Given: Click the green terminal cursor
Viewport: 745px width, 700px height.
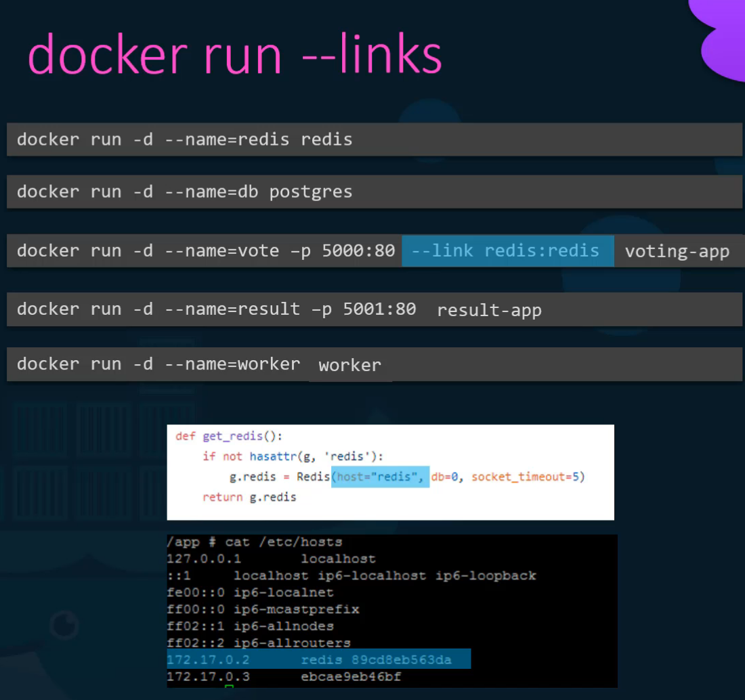Looking at the screenshot, I should 229,688.
